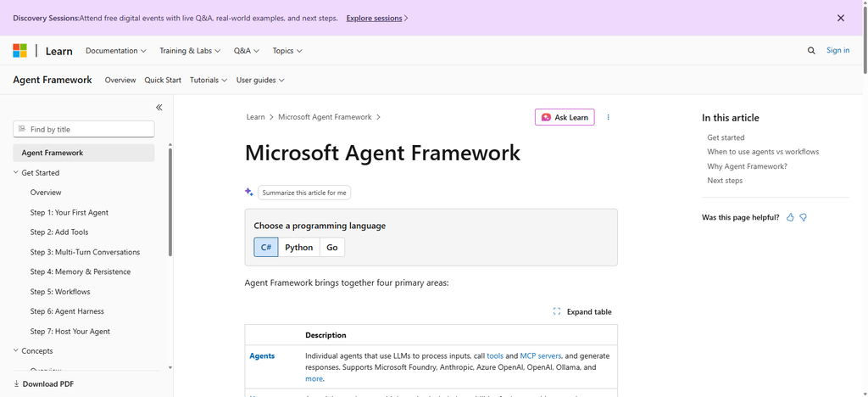The width and height of the screenshot is (868, 397).
Task: Click the Ask Learn chat icon
Action: pos(546,117)
